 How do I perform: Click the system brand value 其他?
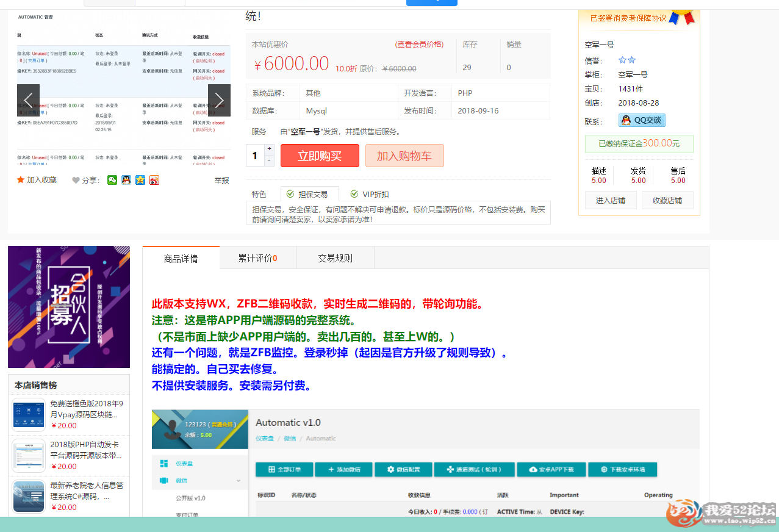tap(313, 93)
